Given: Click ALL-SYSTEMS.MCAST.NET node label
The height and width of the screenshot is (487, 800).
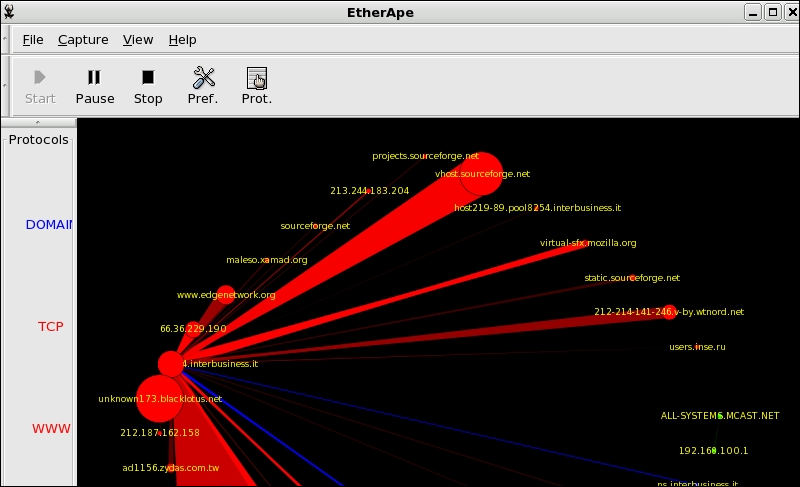Looking at the screenshot, I should click(719, 416).
